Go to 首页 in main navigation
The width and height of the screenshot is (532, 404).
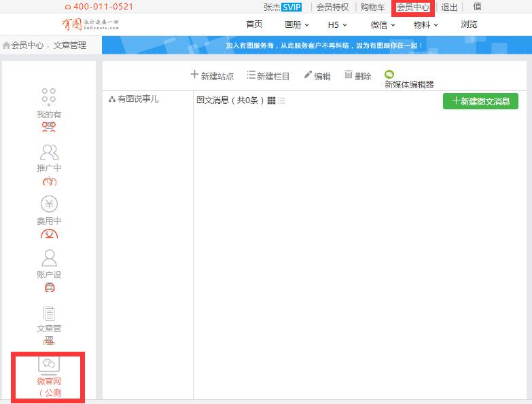point(254,24)
